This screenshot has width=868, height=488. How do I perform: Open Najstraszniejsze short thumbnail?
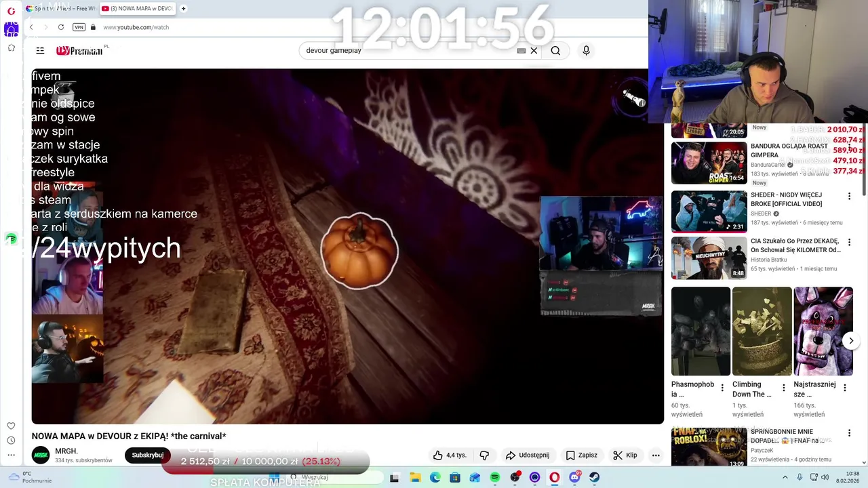[823, 331]
